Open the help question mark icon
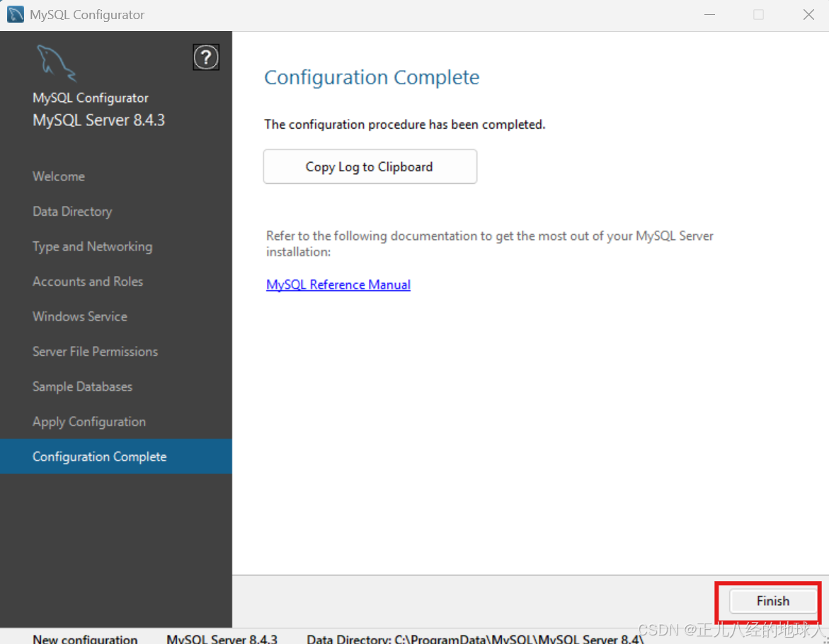 click(206, 57)
